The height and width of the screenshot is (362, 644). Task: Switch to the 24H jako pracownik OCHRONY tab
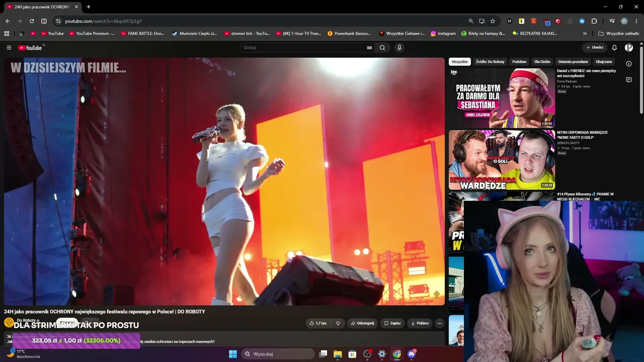tap(42, 7)
